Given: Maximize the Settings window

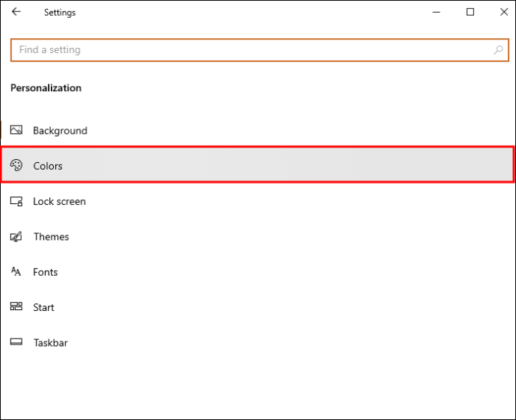Looking at the screenshot, I should (470, 12).
